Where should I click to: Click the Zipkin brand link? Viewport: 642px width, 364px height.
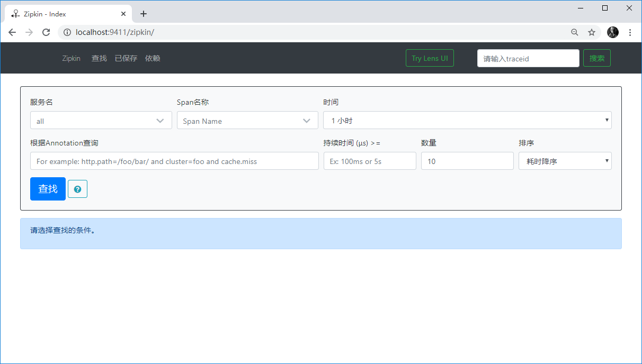[71, 58]
